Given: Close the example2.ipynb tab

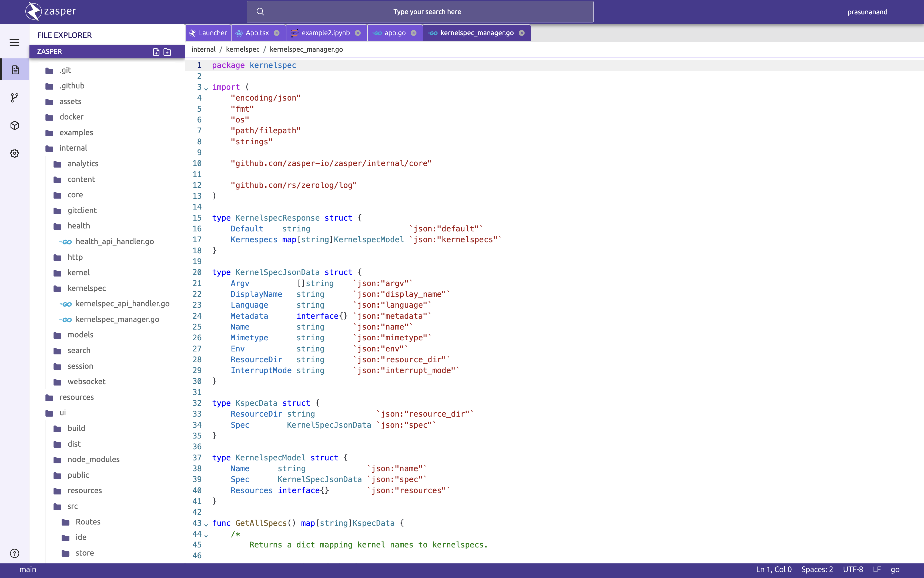Looking at the screenshot, I should click(357, 33).
